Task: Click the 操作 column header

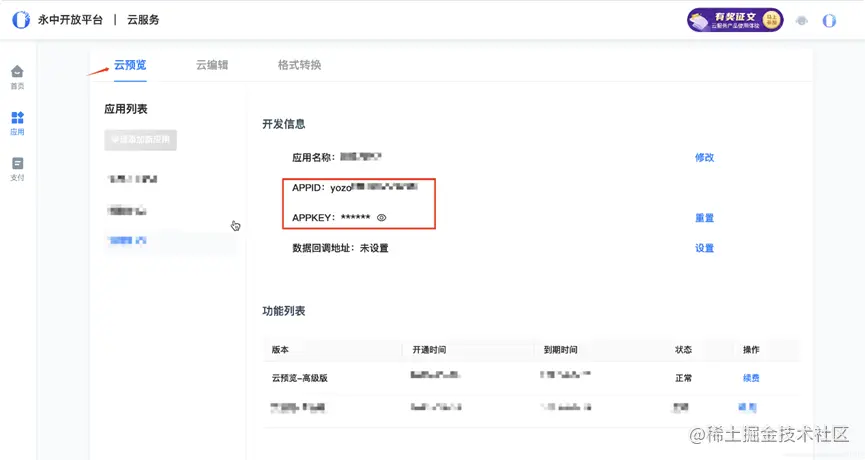Action: point(751,350)
